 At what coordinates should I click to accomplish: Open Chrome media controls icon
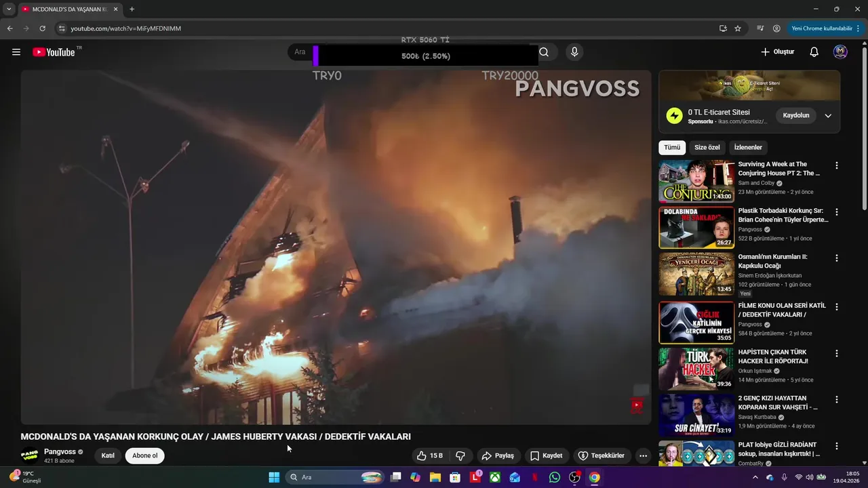(759, 28)
